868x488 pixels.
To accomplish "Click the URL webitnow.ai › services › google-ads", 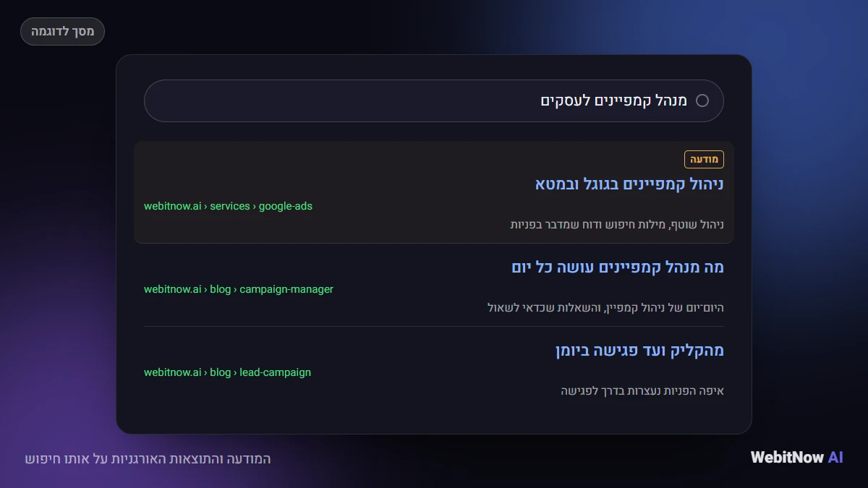I will tap(228, 206).
